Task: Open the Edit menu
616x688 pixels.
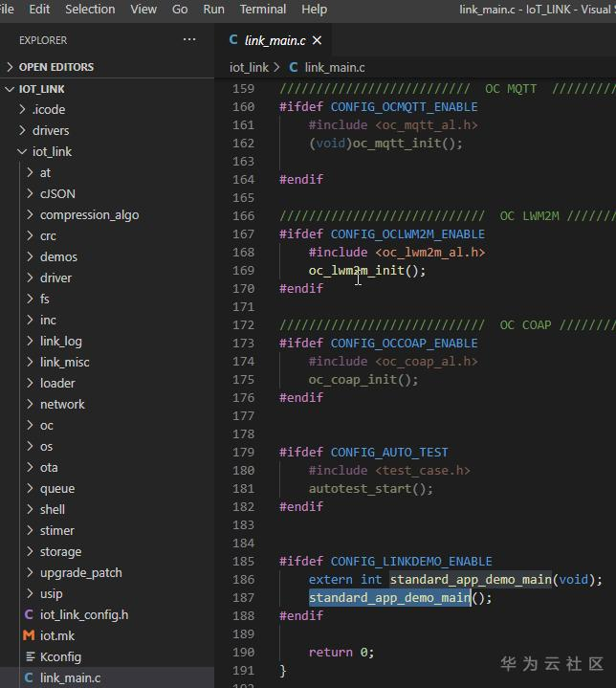Action: [x=39, y=10]
